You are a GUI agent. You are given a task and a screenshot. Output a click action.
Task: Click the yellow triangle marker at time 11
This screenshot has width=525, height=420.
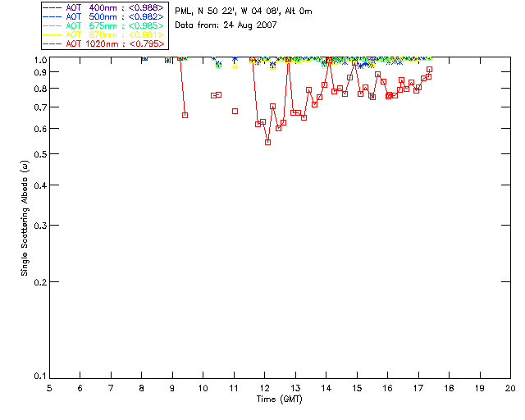coord(235,66)
